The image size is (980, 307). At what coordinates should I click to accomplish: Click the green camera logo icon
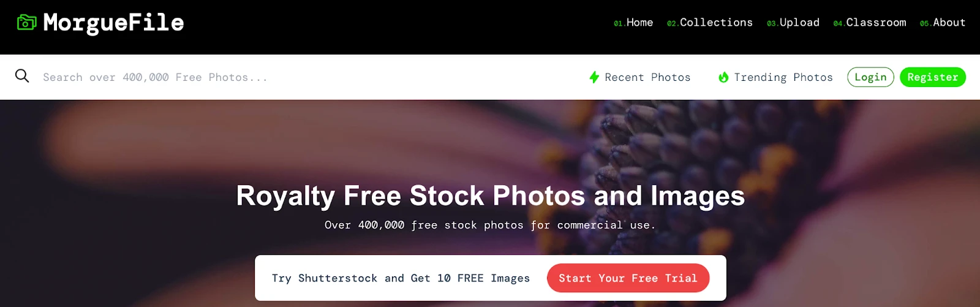(x=26, y=23)
